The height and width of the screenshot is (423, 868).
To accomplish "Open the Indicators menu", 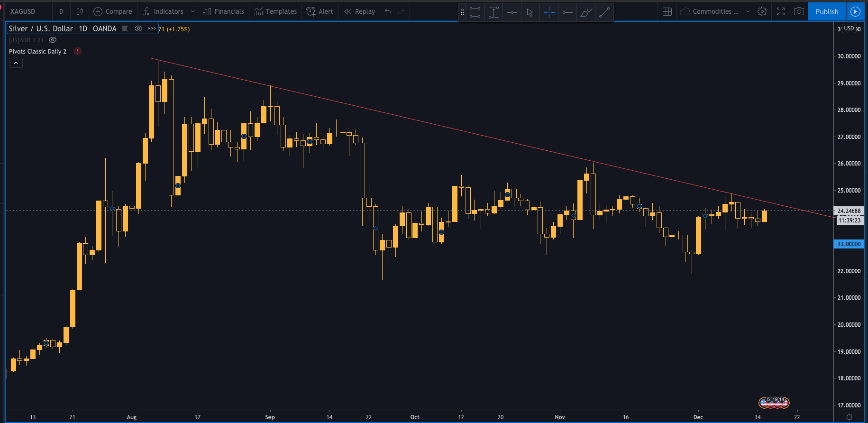I will (163, 11).
